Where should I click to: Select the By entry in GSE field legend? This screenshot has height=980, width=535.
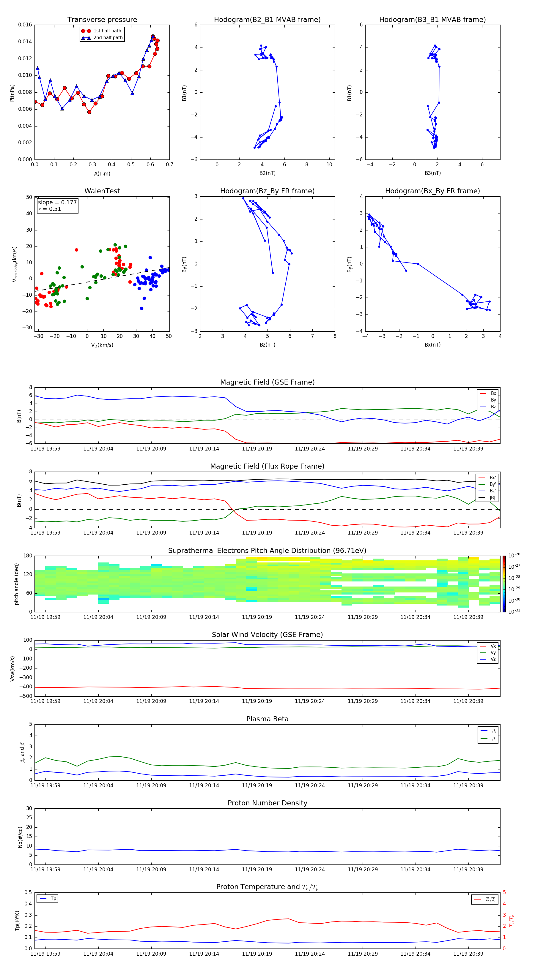488,400
